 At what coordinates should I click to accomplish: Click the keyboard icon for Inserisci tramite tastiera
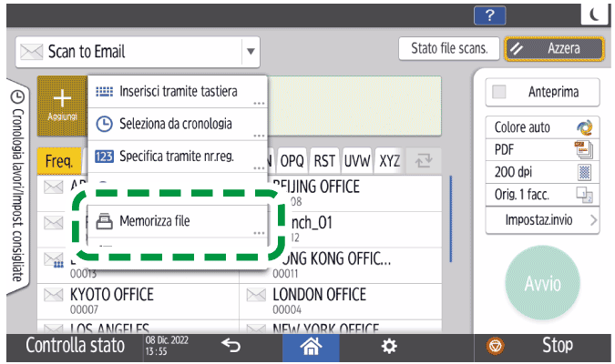click(x=105, y=92)
